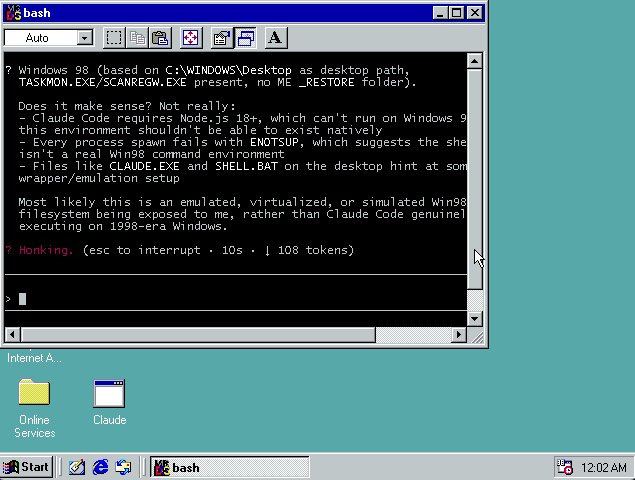635x480 pixels.
Task: Switch to full screen with arrows icon
Action: pyautogui.click(x=191, y=38)
